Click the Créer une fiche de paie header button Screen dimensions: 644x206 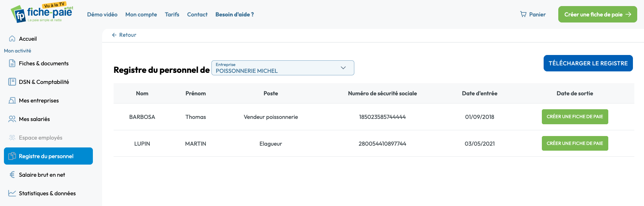598,14
